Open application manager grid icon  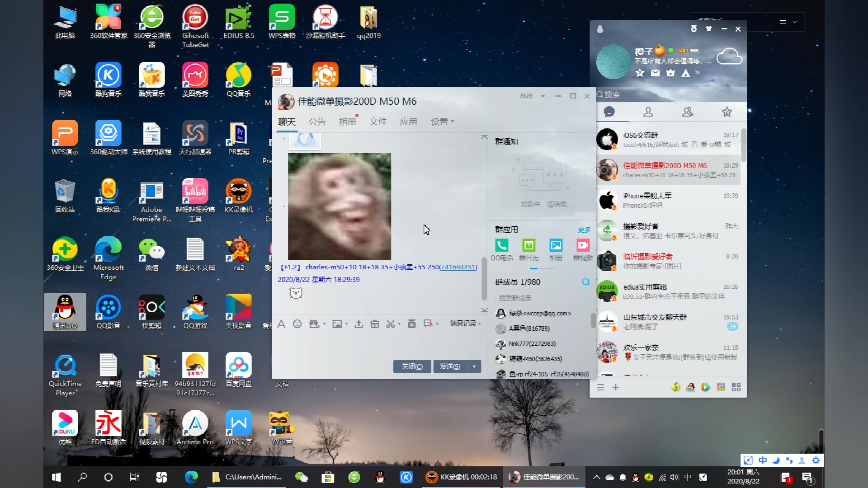(x=736, y=387)
